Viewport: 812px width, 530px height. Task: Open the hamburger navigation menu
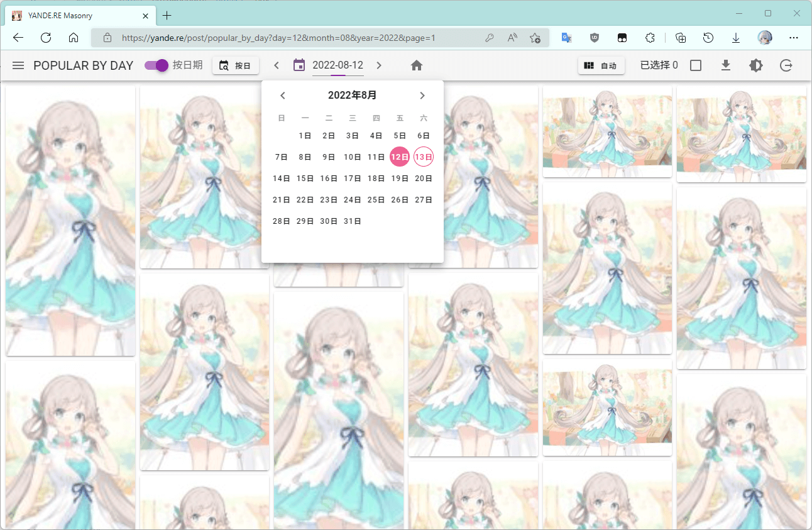[x=18, y=65]
